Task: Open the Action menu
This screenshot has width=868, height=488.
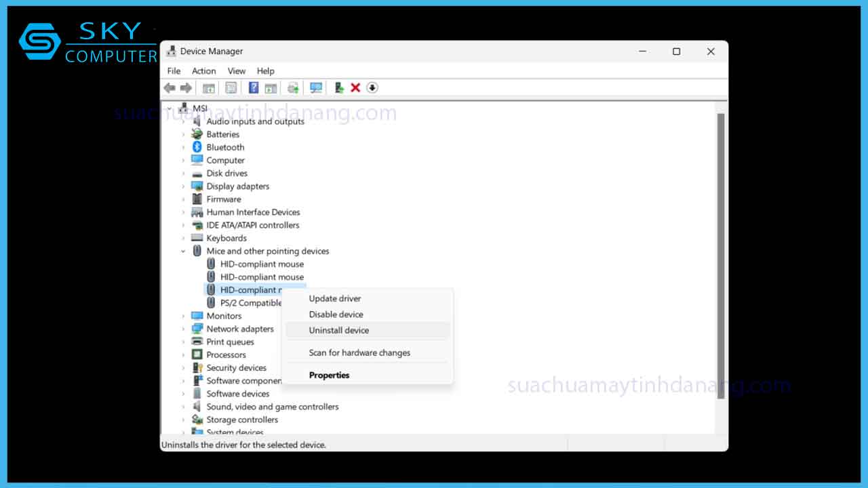Action: tap(203, 71)
